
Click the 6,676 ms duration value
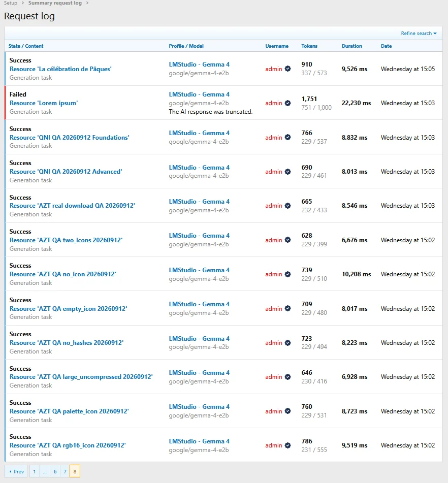point(355,240)
